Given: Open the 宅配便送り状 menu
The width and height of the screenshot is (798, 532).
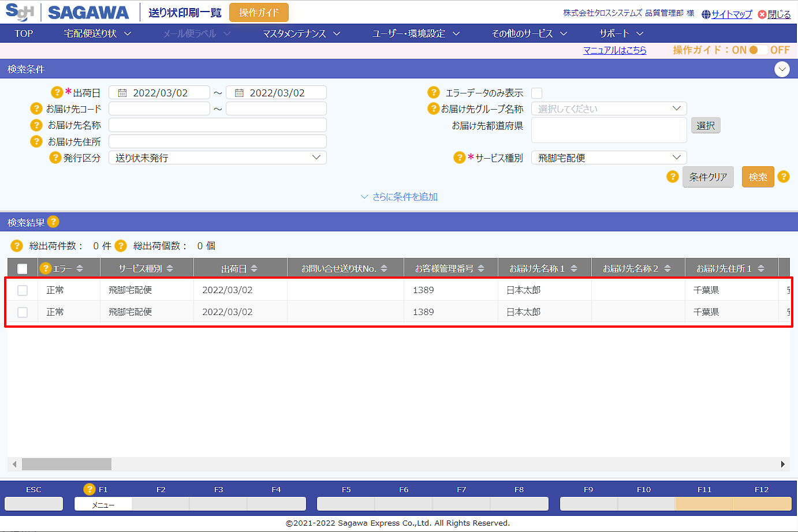Looking at the screenshot, I should tap(97, 33).
